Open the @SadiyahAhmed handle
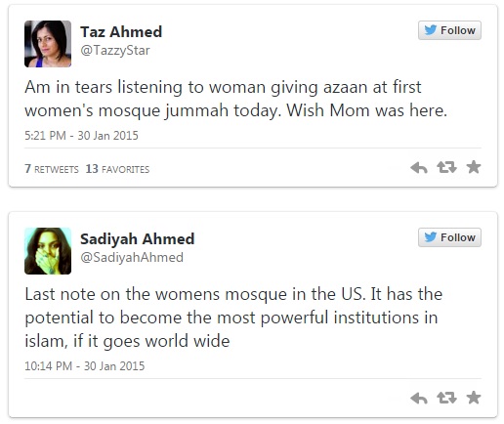The image size is (504, 424). pyautogui.click(x=132, y=258)
